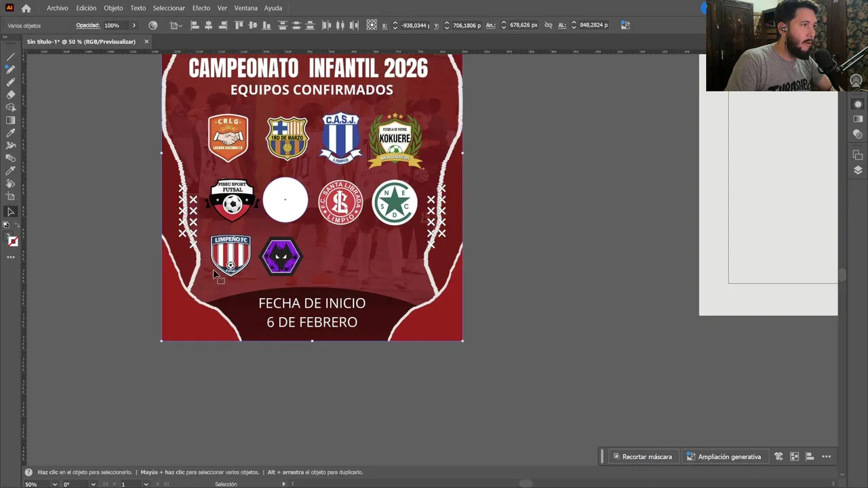Adjust the Y position stepper
This screenshot has height=488, width=868.
pos(447,25)
